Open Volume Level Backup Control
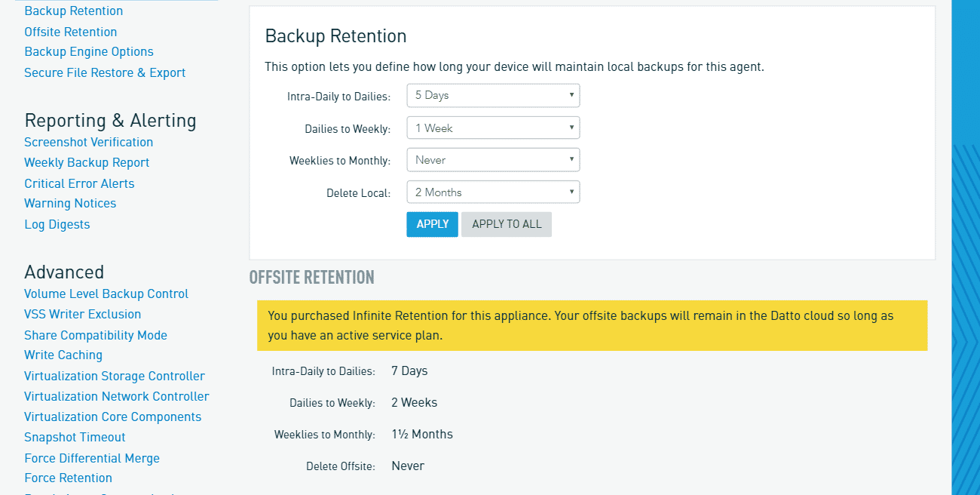The height and width of the screenshot is (495, 980). (x=106, y=294)
